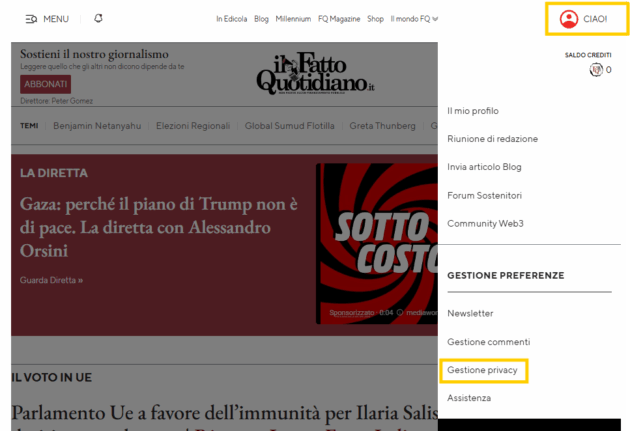The width and height of the screenshot is (630, 431).
Task: Visit the Shop link
Action: pyautogui.click(x=375, y=19)
